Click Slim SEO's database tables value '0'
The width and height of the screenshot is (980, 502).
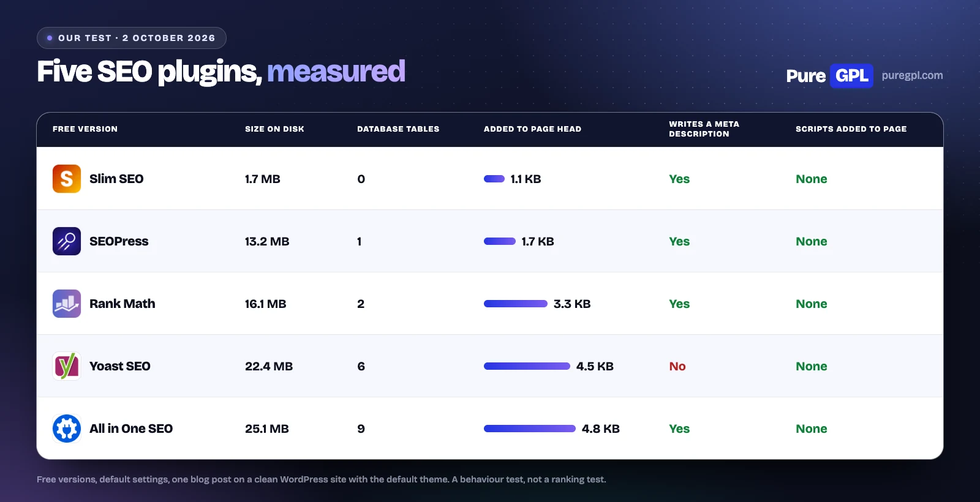(x=361, y=179)
